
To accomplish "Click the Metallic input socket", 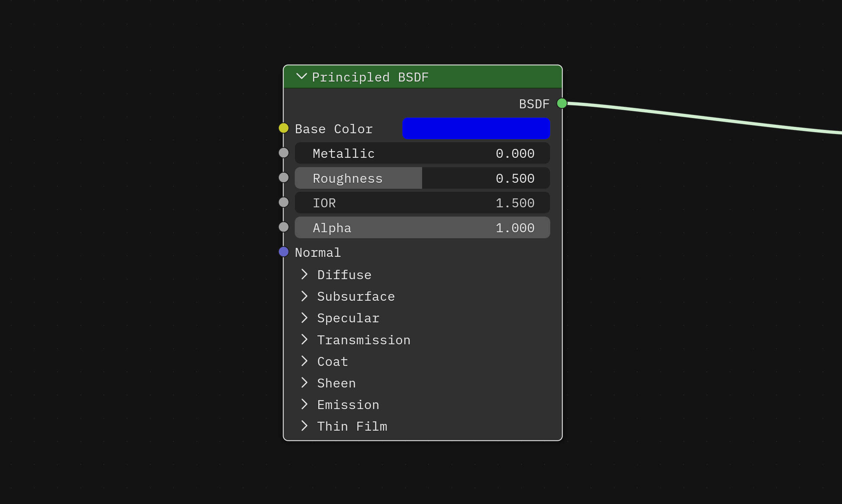I will 284,153.
